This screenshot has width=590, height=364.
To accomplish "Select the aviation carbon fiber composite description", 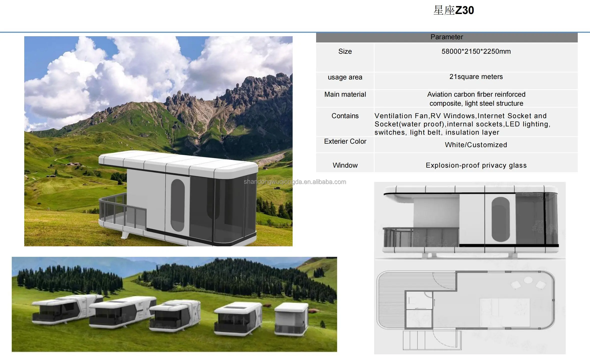I will (x=476, y=99).
